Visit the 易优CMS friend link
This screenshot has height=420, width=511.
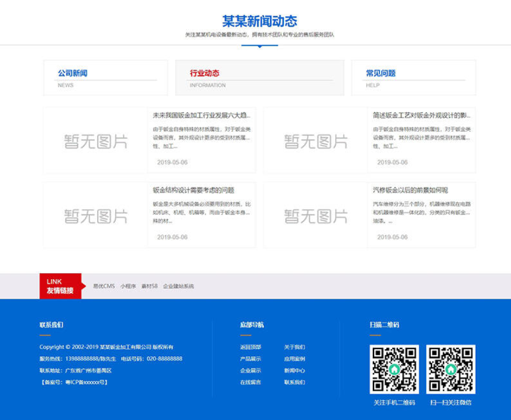click(104, 287)
